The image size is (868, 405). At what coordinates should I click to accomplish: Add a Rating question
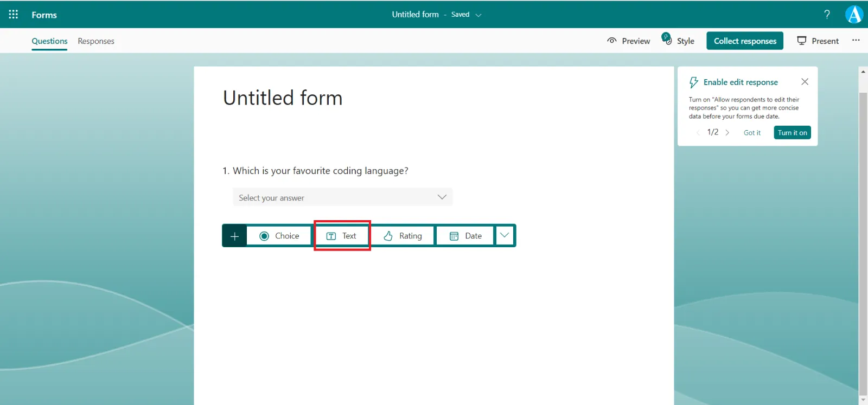pos(403,236)
